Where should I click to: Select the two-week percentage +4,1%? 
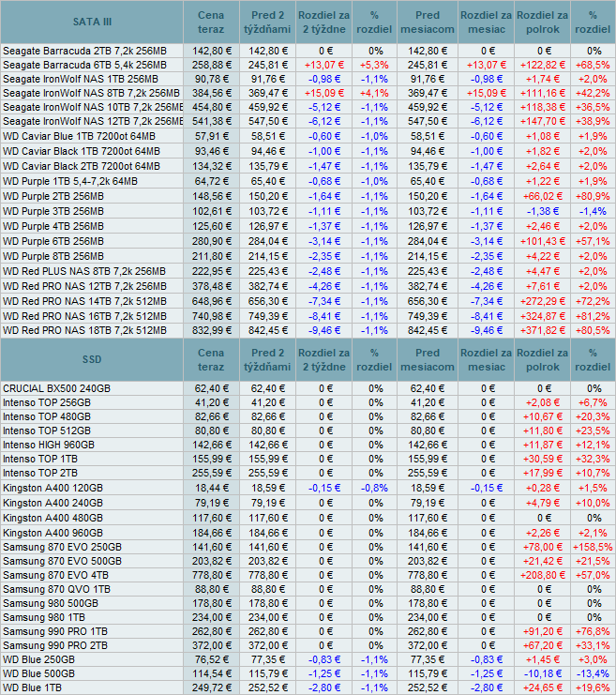click(374, 93)
